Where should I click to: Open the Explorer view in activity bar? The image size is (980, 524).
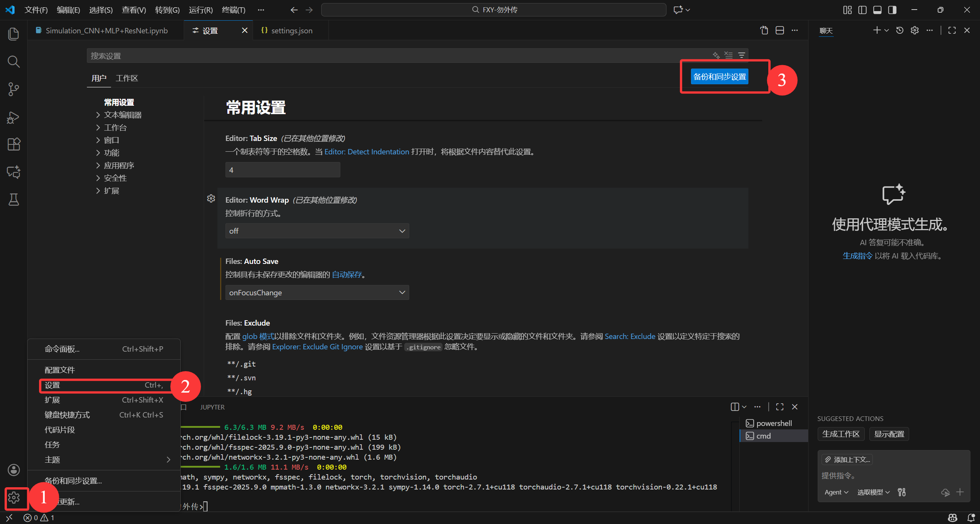(13, 34)
